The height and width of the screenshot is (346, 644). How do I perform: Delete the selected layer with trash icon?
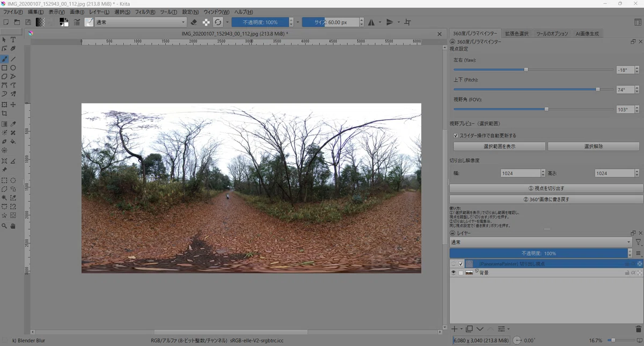[x=638, y=329]
